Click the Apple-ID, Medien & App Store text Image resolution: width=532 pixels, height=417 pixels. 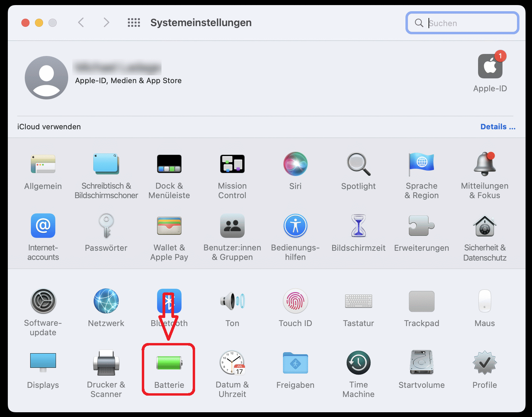[x=128, y=80]
